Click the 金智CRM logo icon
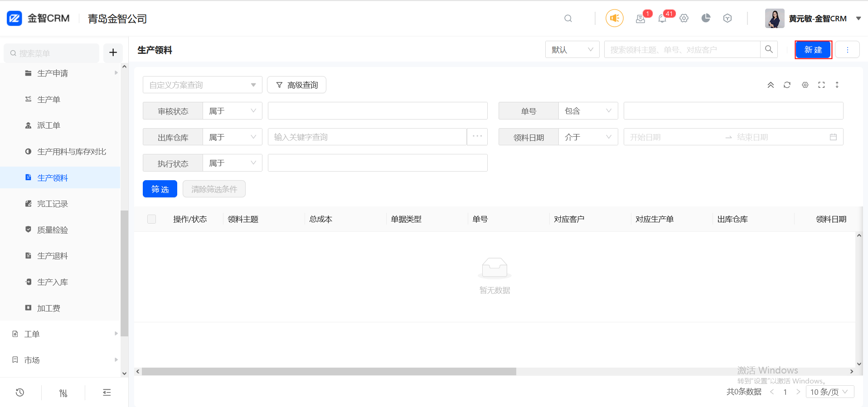This screenshot has width=868, height=407. tap(15, 18)
